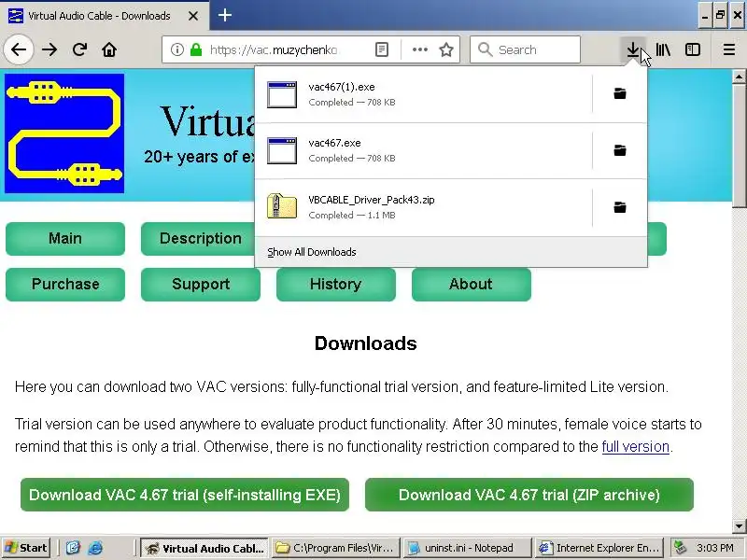
Task: Click the system tray network icon
Action: click(x=680, y=548)
